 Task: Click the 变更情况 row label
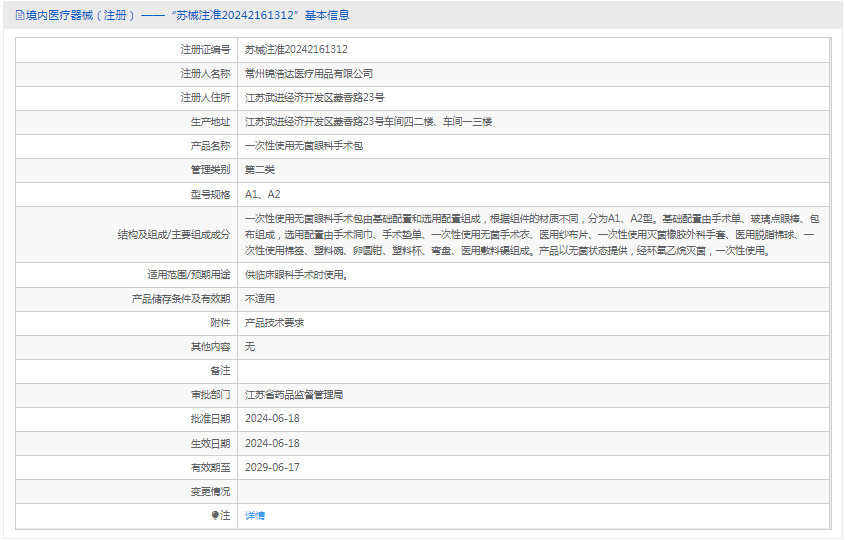point(210,491)
